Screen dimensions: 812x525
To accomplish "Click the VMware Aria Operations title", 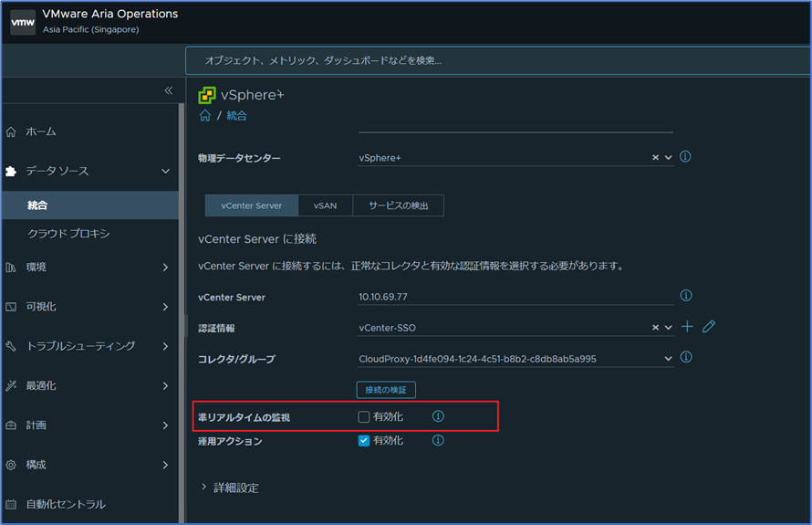I will tap(110, 14).
